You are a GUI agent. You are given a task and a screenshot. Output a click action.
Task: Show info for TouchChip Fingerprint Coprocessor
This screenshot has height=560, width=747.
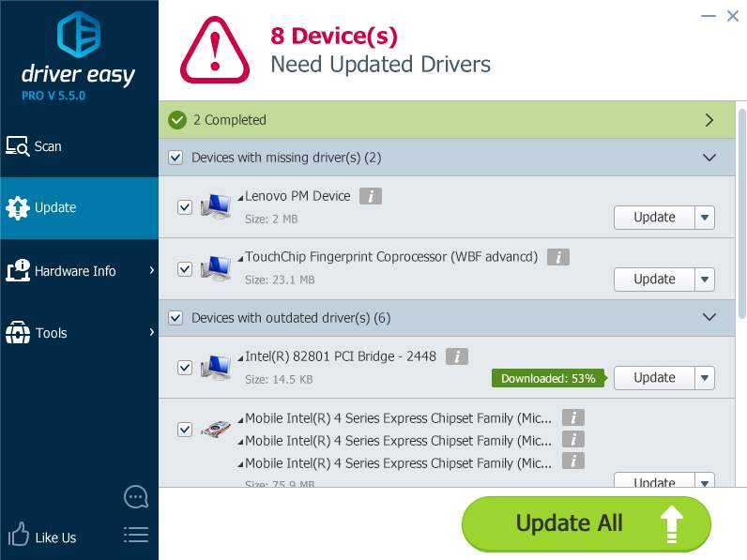coord(558,257)
